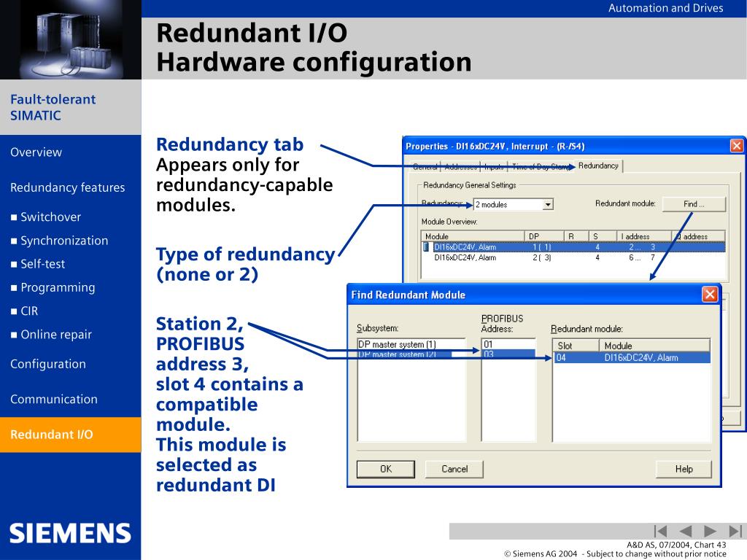Open the General tab in Properties
Image resolution: width=747 pixels, height=560 pixels.
point(425,167)
